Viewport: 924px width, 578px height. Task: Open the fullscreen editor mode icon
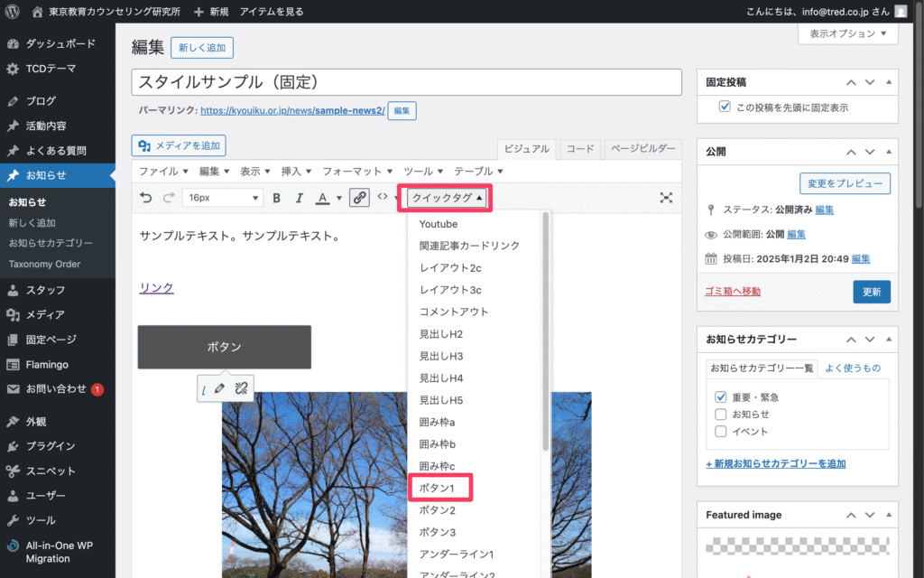666,198
